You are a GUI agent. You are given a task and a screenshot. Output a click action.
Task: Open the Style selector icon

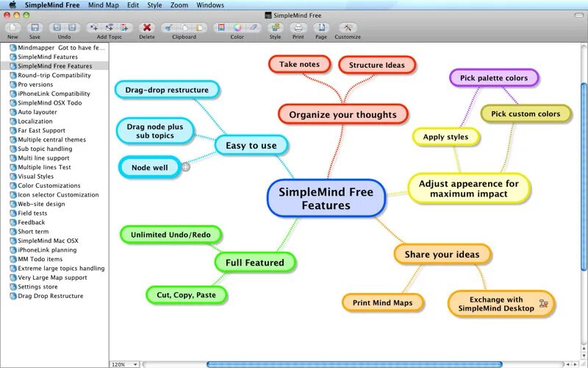(275, 27)
